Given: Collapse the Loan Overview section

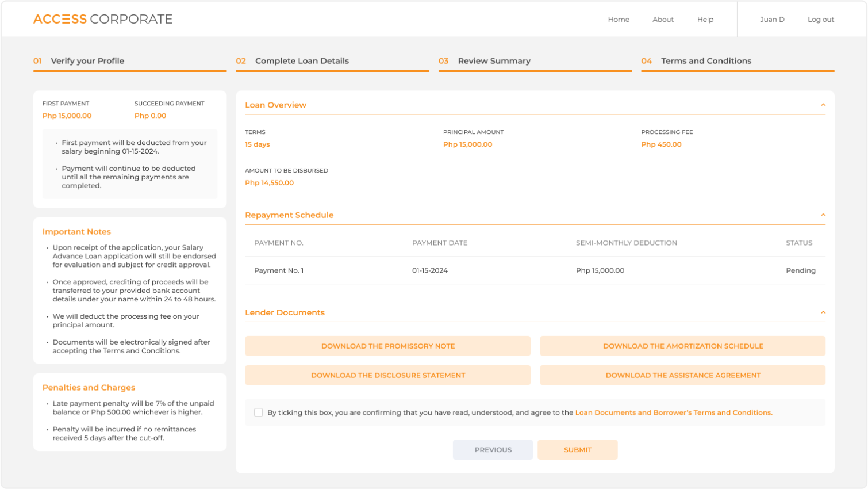Looking at the screenshot, I should pos(823,105).
